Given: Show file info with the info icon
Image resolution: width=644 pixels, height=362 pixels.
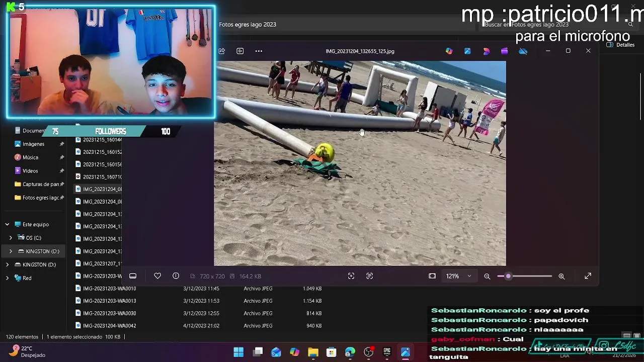Looking at the screenshot, I should [x=176, y=276].
